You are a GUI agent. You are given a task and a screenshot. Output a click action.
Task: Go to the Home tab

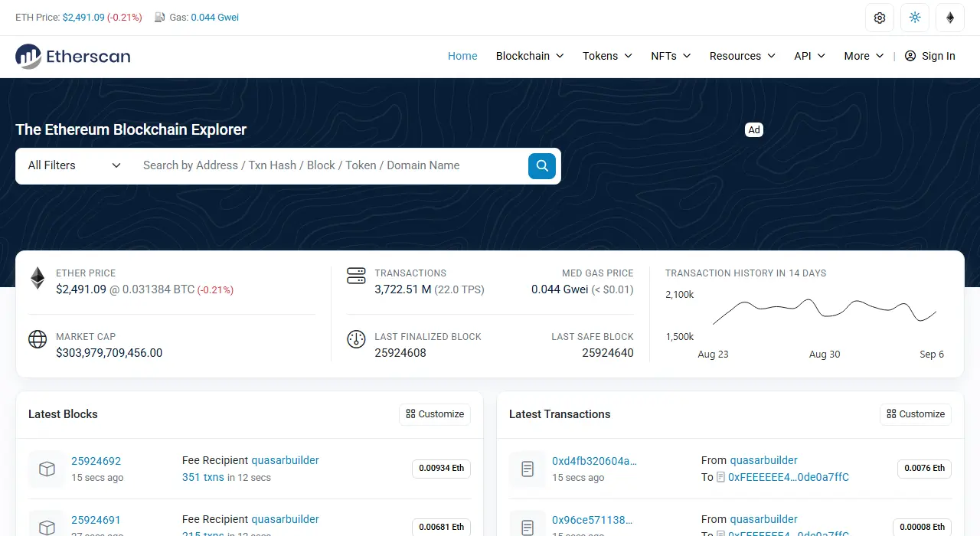pyautogui.click(x=462, y=56)
